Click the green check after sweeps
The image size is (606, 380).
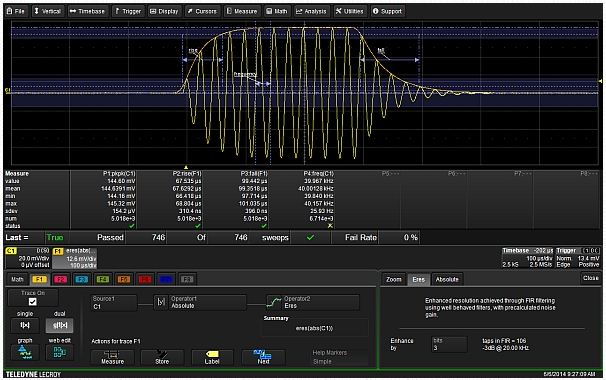pos(310,237)
